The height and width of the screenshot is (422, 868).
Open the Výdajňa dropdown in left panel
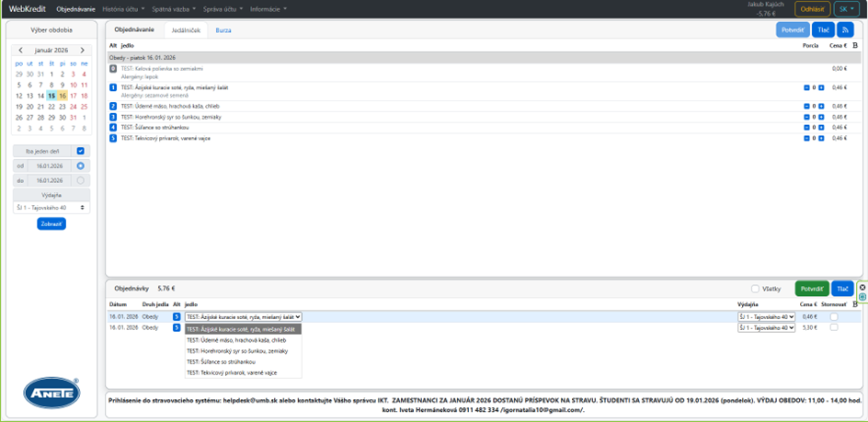click(51, 208)
